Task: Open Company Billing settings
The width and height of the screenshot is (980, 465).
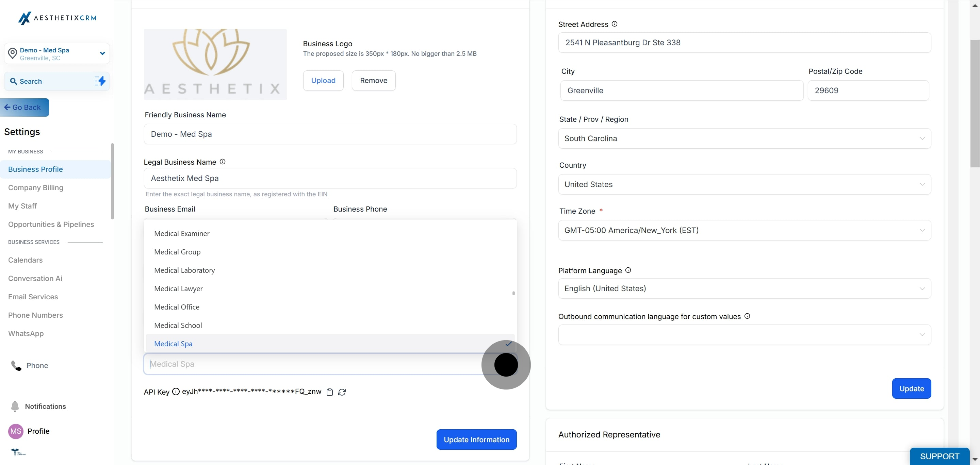Action: (x=36, y=187)
